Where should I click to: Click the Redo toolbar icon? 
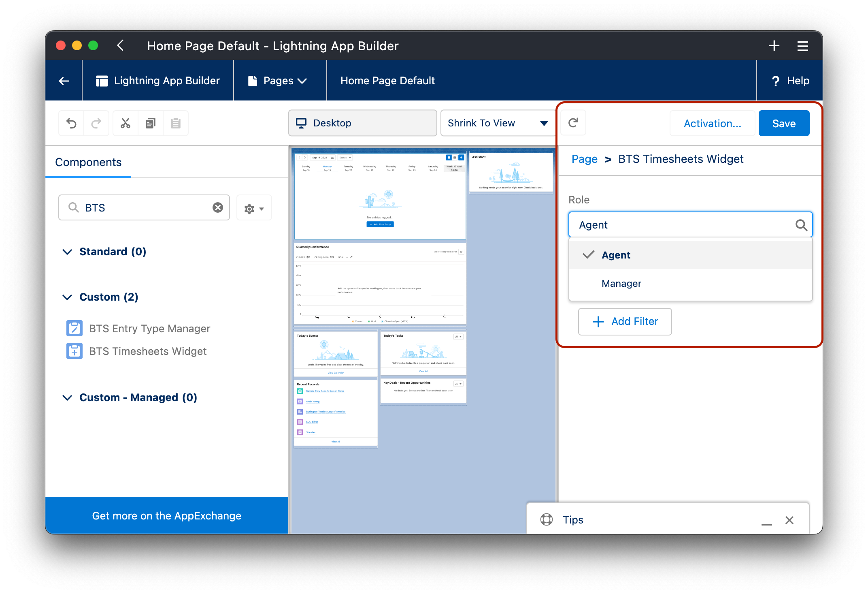coord(96,123)
